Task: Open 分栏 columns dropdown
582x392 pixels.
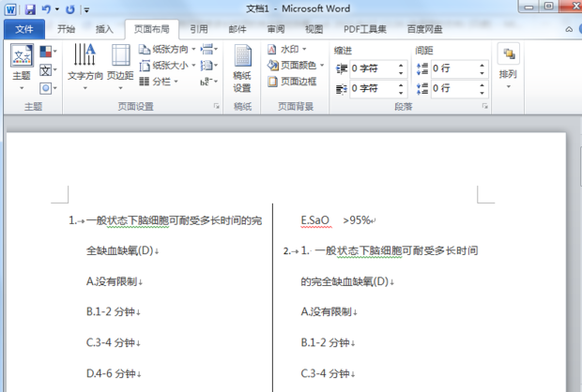Action: click(x=159, y=82)
